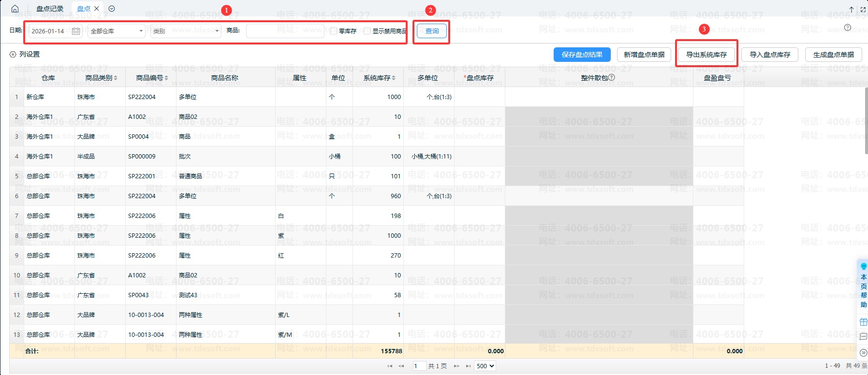Click the question mark help icon
This screenshot has width=868, height=375.
(847, 28)
